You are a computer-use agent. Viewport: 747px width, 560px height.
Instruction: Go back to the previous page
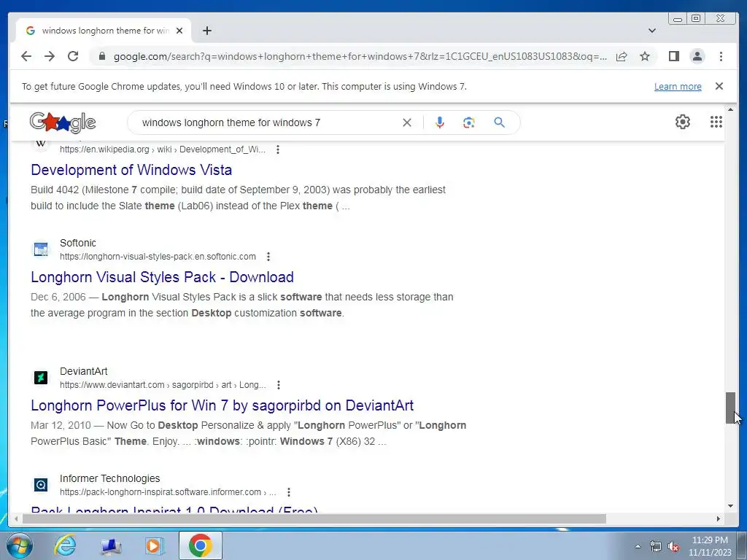tap(26, 56)
